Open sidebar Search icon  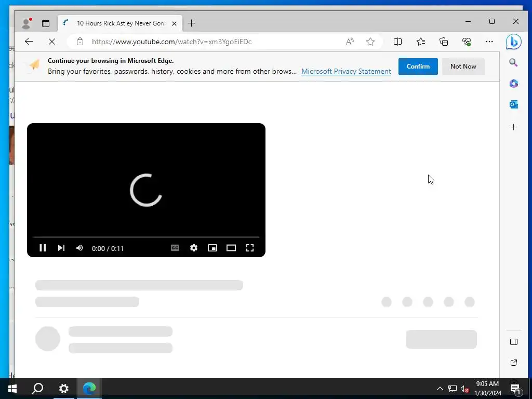(513, 62)
